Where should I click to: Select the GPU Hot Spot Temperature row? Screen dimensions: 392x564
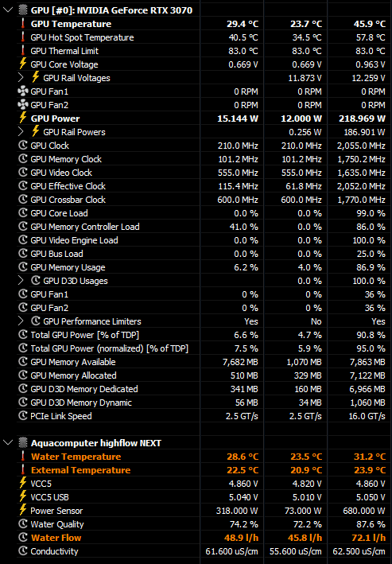[x=204, y=37]
